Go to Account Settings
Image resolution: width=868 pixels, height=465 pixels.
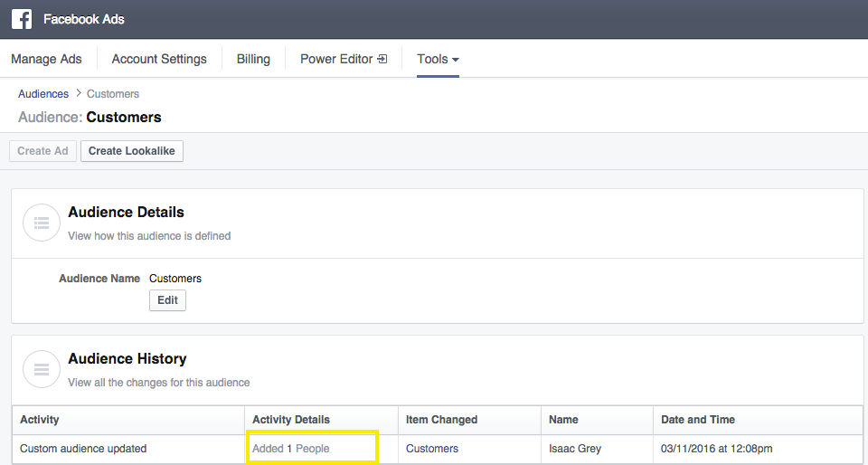click(159, 59)
